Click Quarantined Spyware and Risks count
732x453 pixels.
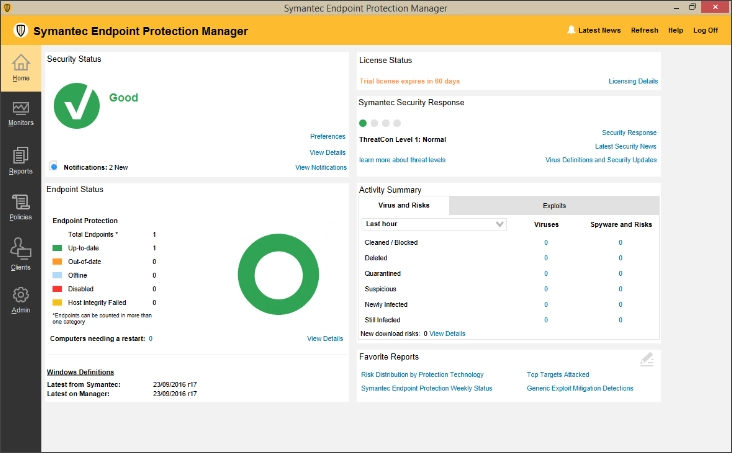(620, 273)
